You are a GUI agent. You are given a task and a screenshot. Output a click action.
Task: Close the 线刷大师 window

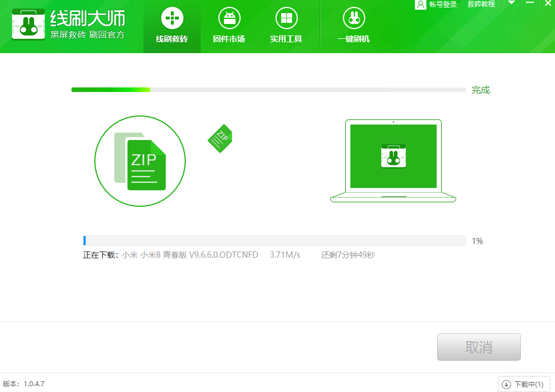coord(548,3)
